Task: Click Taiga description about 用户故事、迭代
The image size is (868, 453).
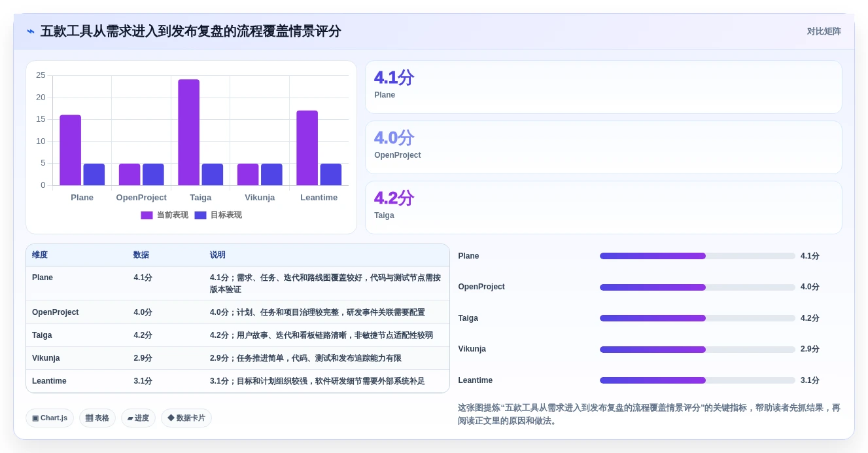Action: pos(321,335)
